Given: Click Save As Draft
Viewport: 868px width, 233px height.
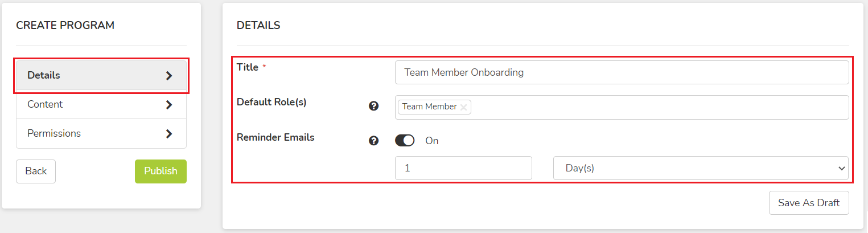Looking at the screenshot, I should [809, 203].
